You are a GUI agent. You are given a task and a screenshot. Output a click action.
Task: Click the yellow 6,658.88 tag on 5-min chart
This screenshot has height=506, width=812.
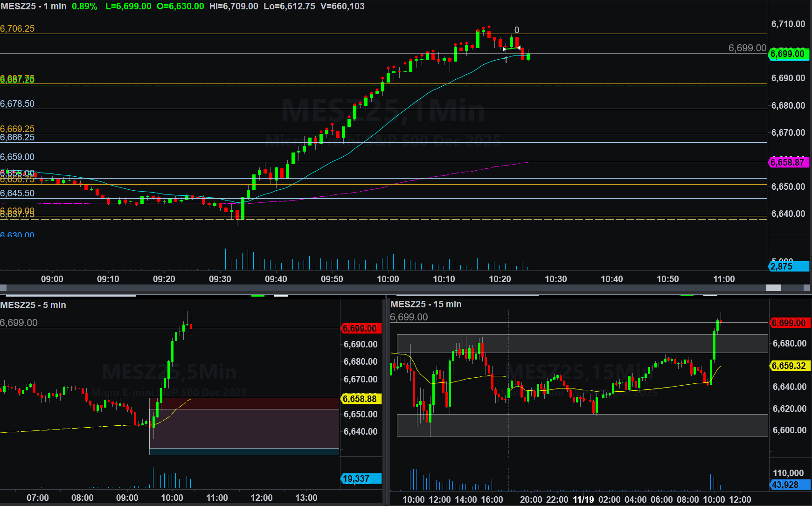(x=361, y=399)
